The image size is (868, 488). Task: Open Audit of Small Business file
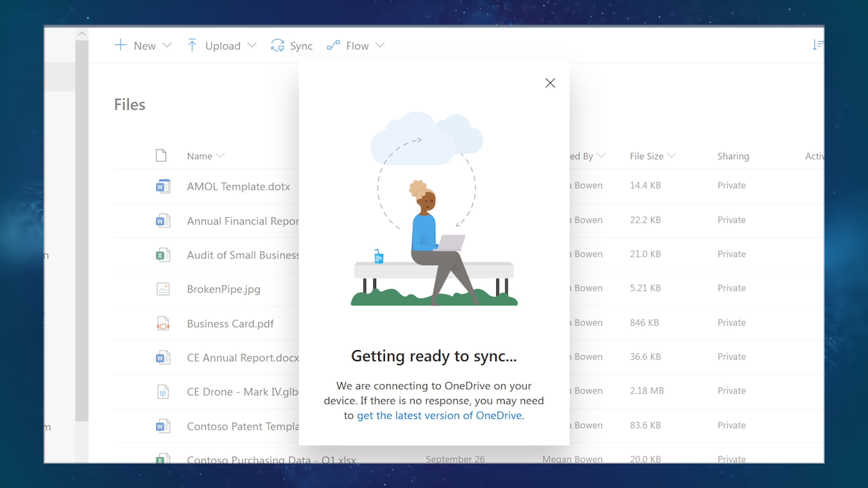(243, 255)
